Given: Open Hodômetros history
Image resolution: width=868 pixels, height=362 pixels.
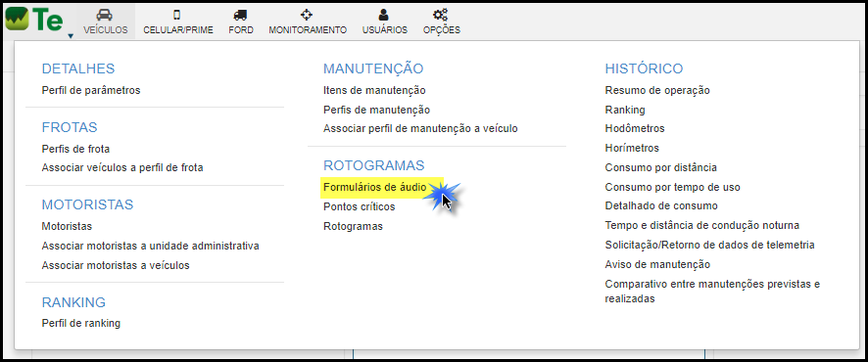Looking at the screenshot, I should pyautogui.click(x=635, y=129).
